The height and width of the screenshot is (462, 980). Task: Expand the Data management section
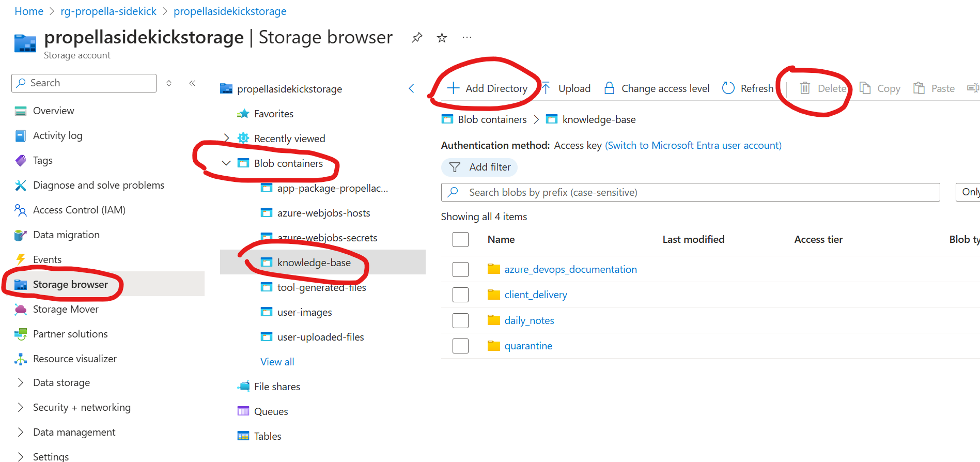[21, 432]
